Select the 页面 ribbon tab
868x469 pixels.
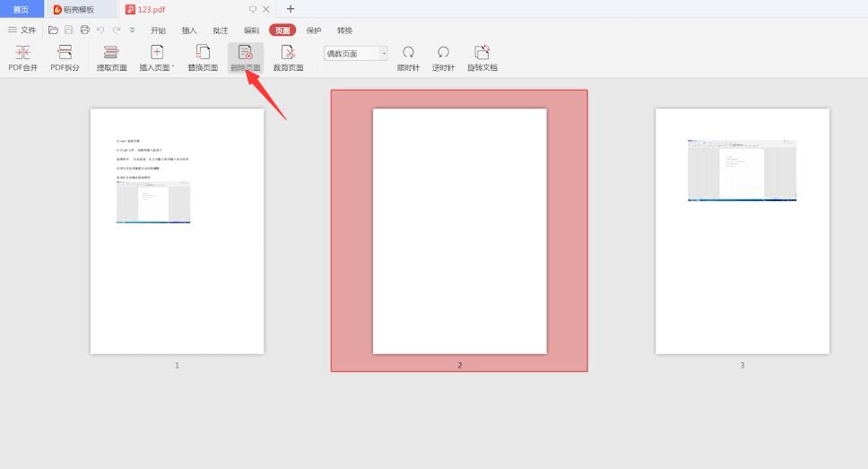click(282, 30)
